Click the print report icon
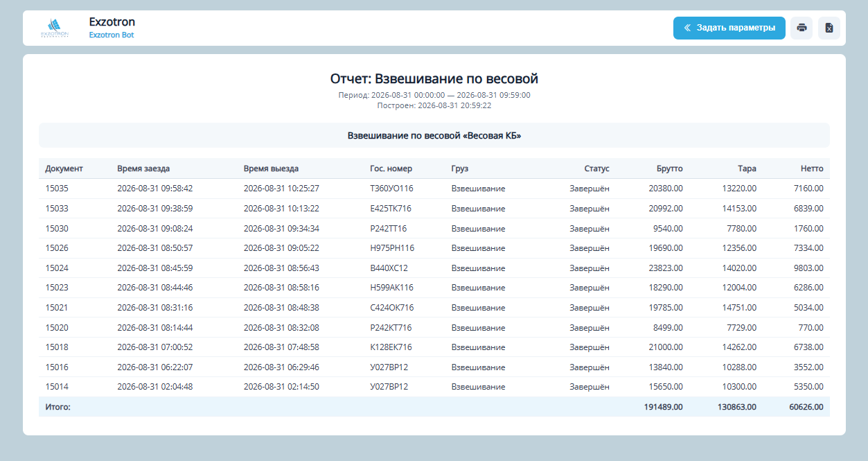The height and width of the screenshot is (461, 868). point(801,28)
